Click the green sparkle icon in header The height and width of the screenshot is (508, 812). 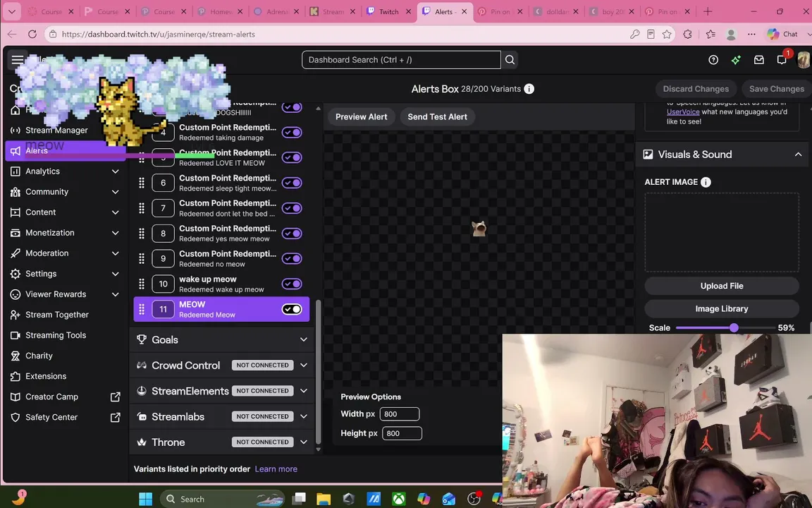[736, 59]
